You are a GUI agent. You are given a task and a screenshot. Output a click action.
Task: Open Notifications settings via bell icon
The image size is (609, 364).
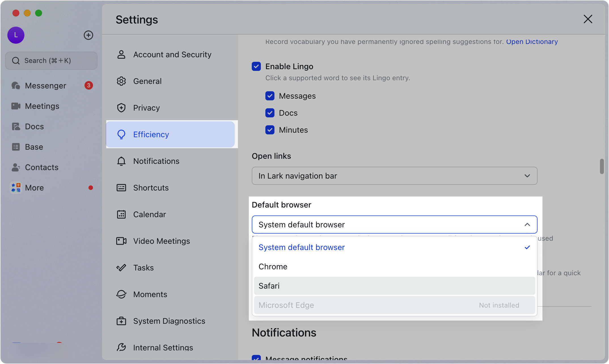click(x=121, y=161)
